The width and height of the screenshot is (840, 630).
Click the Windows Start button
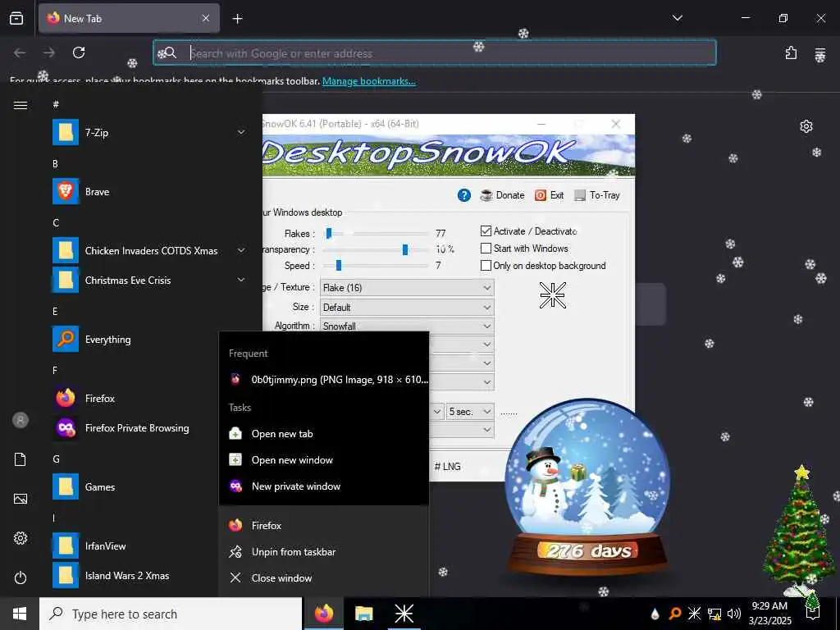click(20, 614)
